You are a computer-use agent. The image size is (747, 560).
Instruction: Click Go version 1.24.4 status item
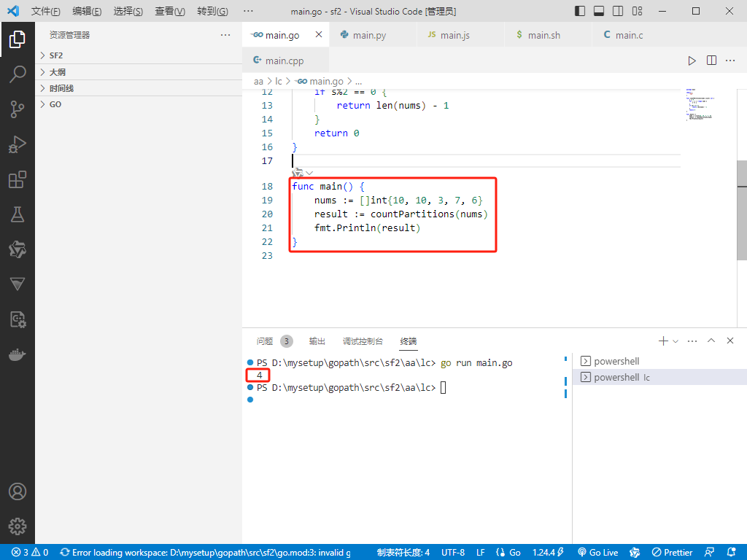[548, 553]
